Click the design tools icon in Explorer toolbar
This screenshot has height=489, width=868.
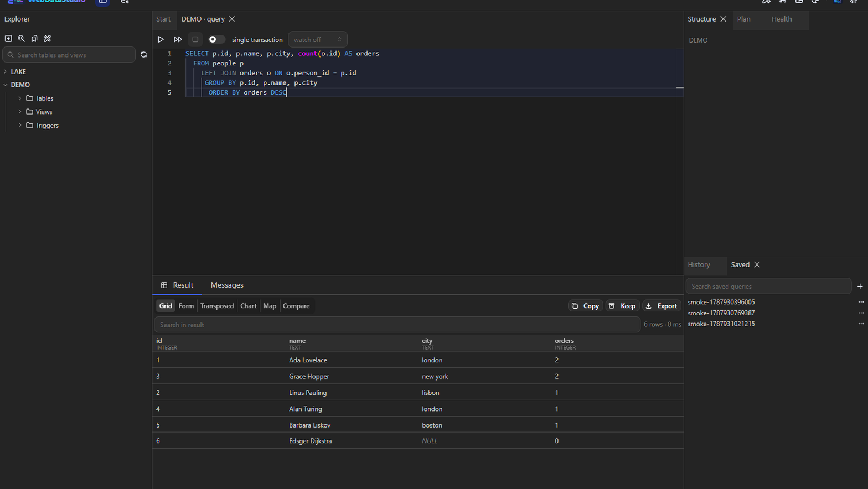(48, 39)
